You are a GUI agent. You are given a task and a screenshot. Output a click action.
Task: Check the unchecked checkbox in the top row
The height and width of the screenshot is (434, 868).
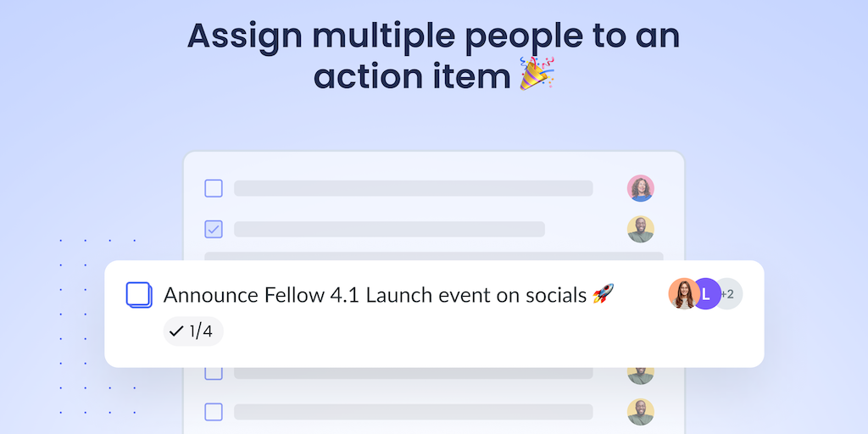click(214, 188)
